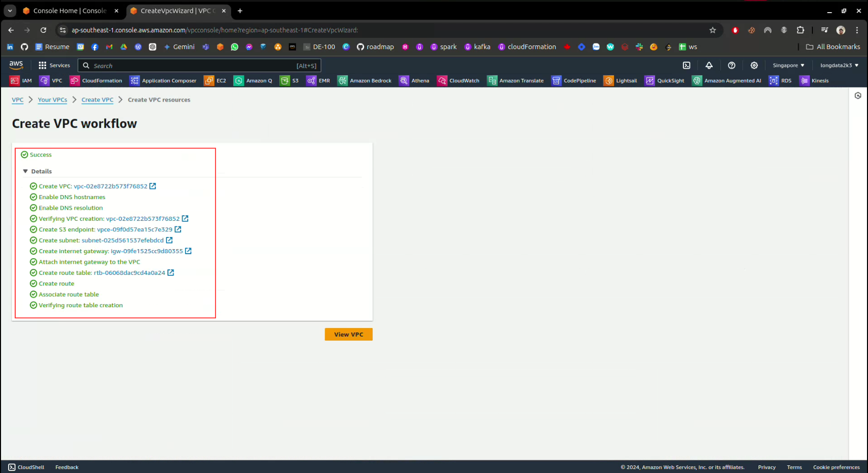The width and height of the screenshot is (868, 473).
Task: Open AWS console settings gear icon
Action: [754, 65]
